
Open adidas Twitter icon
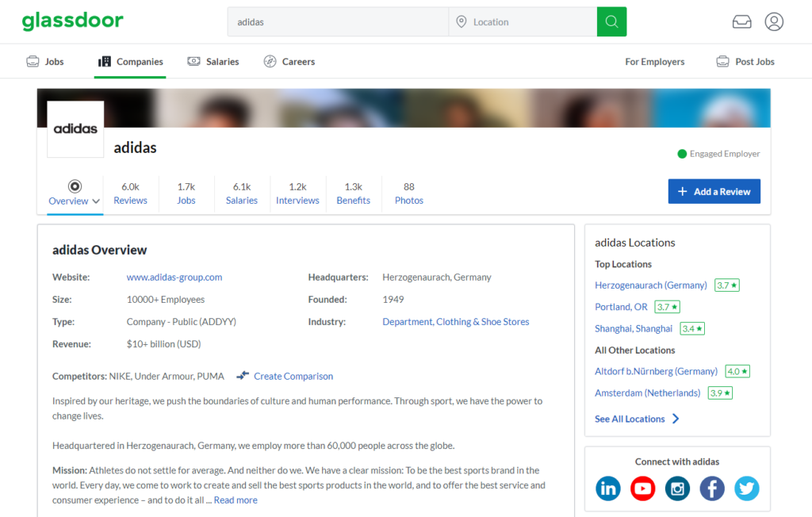click(747, 488)
